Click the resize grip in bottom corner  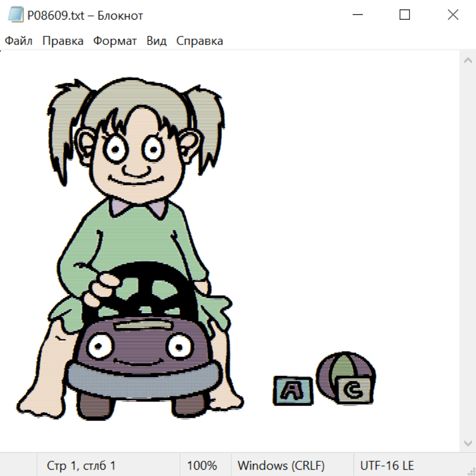click(x=471, y=471)
